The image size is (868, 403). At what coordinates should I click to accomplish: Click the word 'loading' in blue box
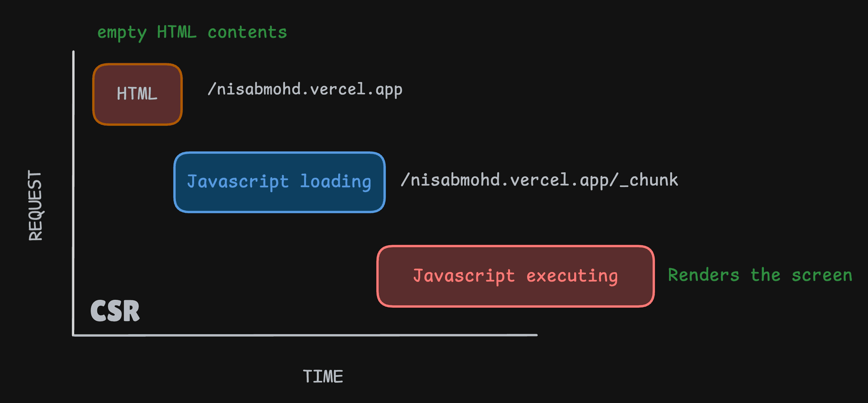[x=335, y=181]
